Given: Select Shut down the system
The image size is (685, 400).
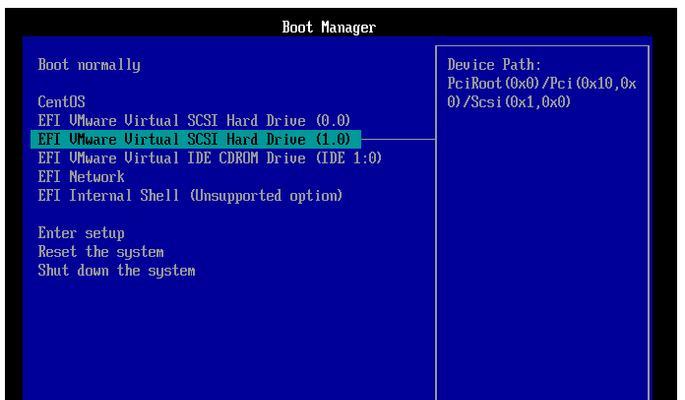Looking at the screenshot, I should [x=117, y=271].
